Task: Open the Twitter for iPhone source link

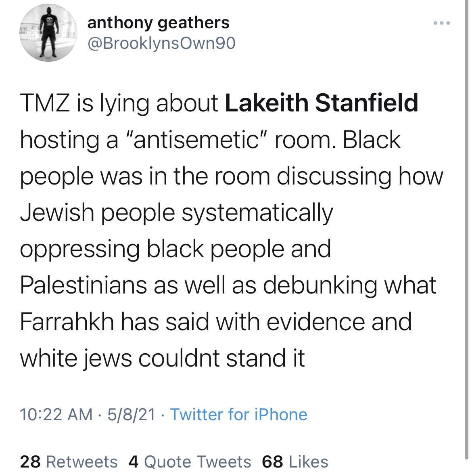Action: tap(239, 414)
